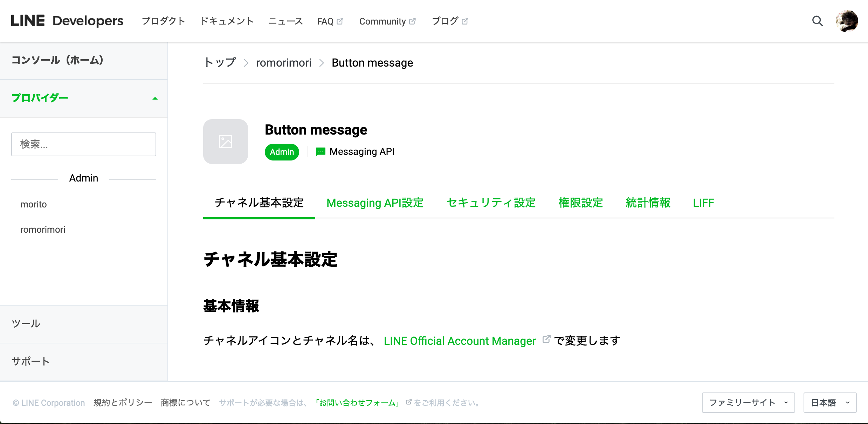Open the セキュリティ設定 tab
Screen dimensions: 868x424
point(491,203)
